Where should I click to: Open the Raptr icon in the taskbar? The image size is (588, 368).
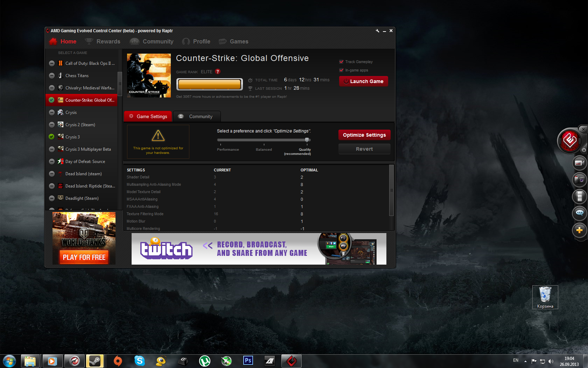click(x=292, y=361)
